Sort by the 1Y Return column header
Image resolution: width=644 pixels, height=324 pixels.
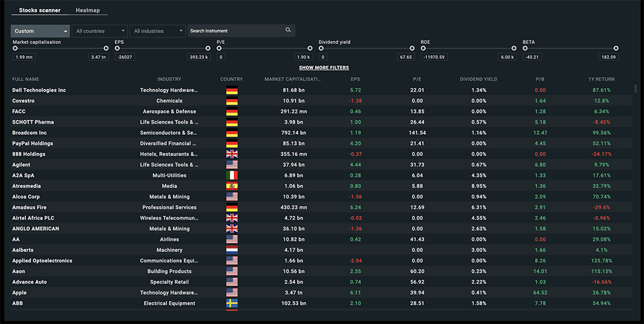(x=601, y=79)
